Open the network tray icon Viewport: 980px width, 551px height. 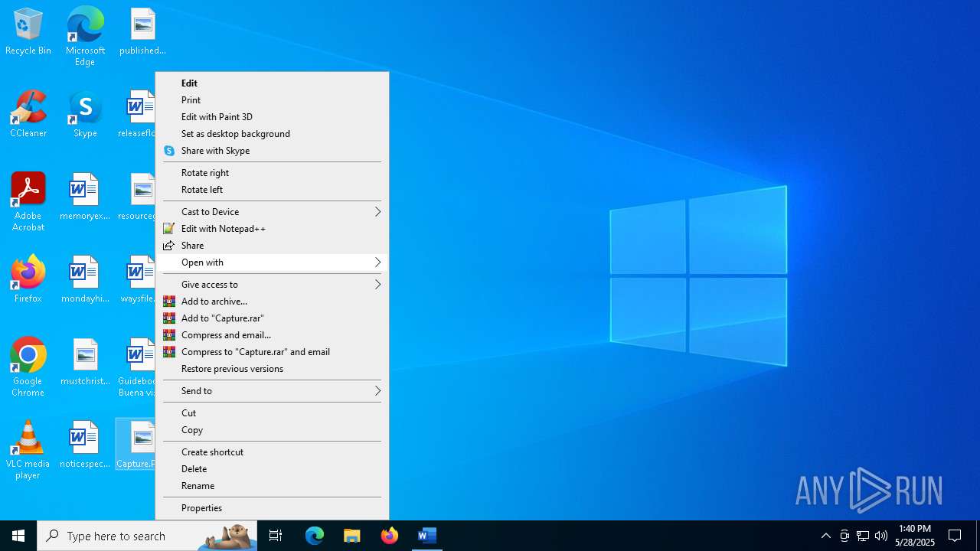(x=863, y=536)
